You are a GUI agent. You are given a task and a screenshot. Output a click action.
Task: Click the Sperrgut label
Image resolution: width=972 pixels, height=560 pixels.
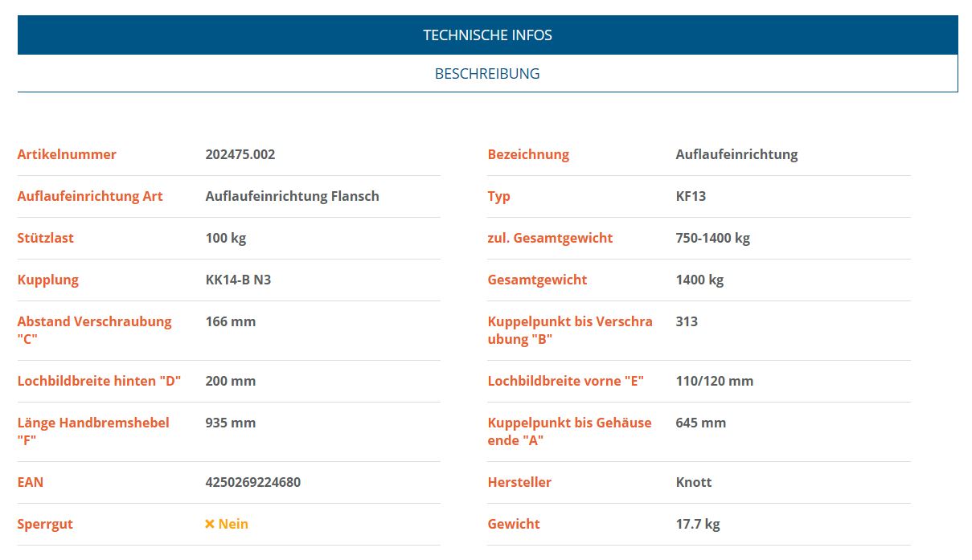point(45,524)
